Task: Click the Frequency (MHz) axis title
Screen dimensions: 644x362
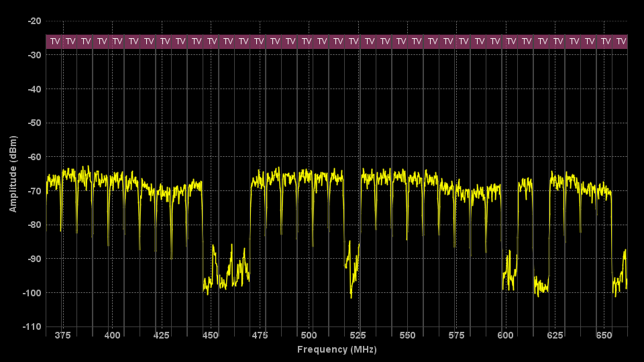Action: [336, 349]
